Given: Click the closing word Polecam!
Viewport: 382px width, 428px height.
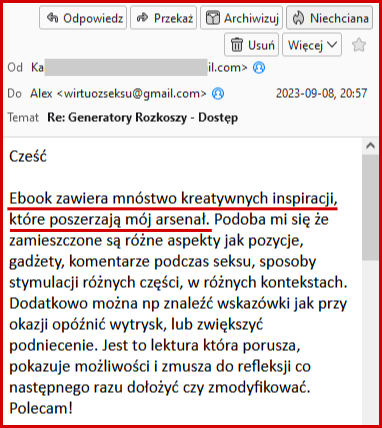Looking at the screenshot, I should pyautogui.click(x=41, y=408).
